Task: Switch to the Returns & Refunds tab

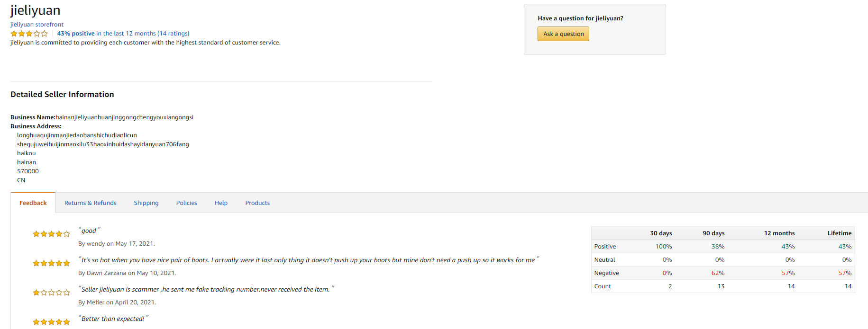Action: [x=91, y=203]
